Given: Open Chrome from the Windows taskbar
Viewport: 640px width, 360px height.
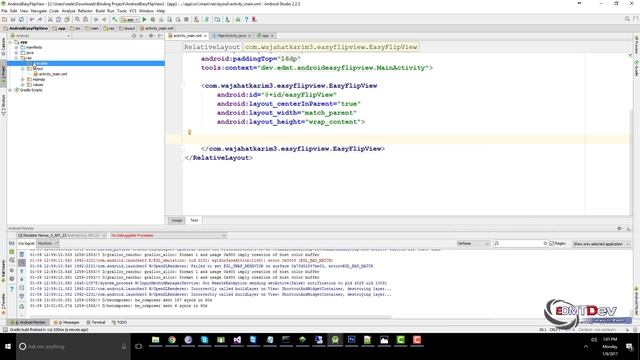Looking at the screenshot, I should [x=172, y=340].
